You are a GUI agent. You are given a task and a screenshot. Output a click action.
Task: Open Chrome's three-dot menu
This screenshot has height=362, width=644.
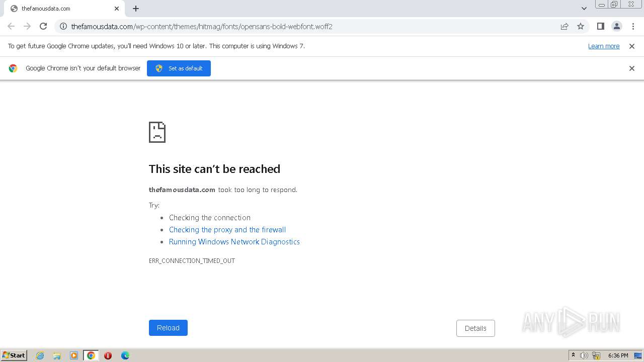[633, 26]
